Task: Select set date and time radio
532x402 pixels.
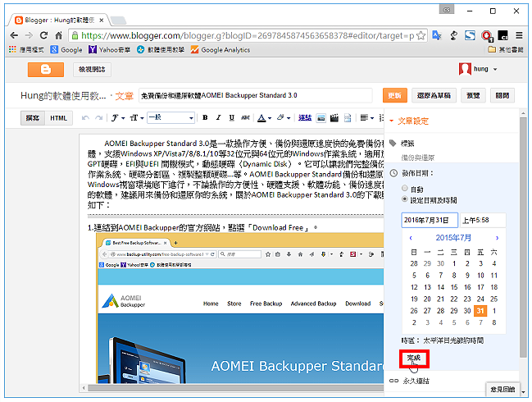Action: 404,199
